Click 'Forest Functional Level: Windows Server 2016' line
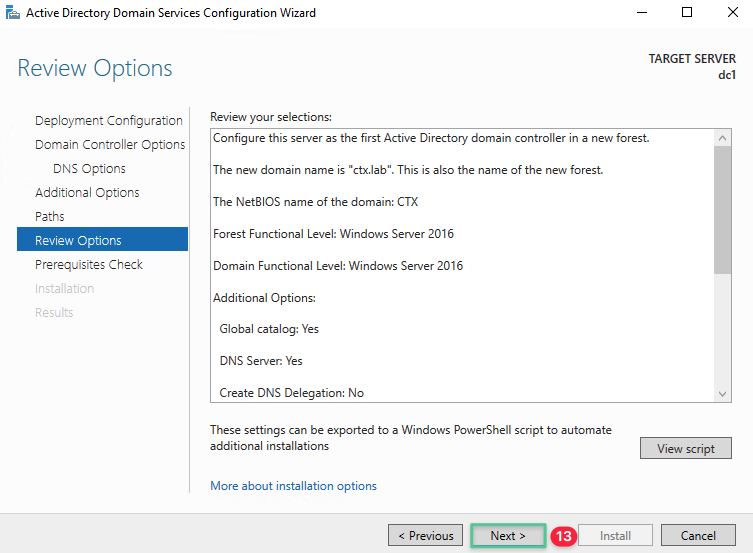This screenshot has width=753, height=553. tap(333, 234)
